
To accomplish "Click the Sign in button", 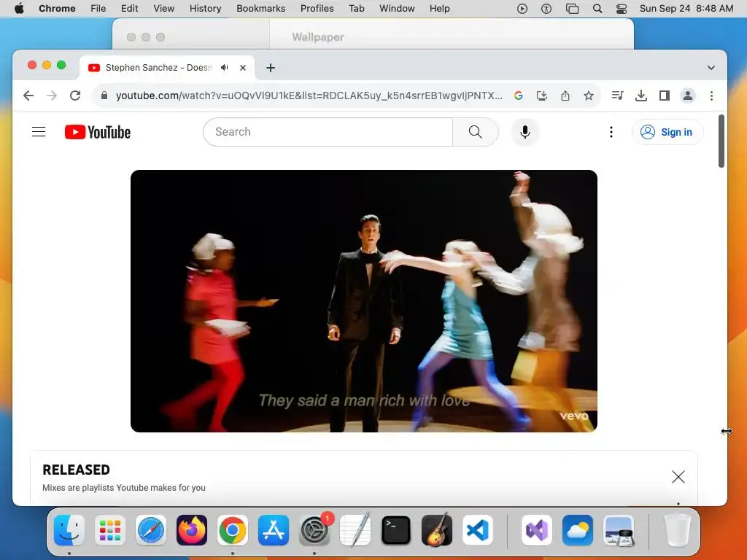I will pos(667,132).
